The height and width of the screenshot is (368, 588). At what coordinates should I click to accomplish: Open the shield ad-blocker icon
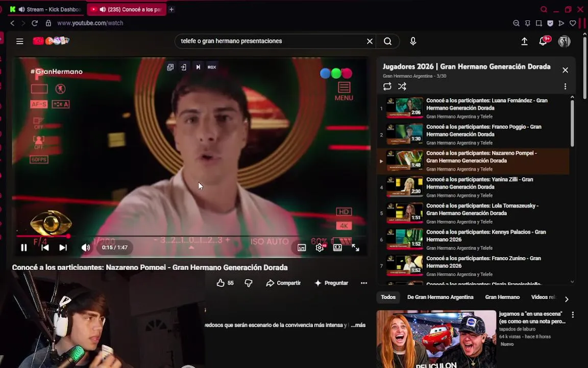click(x=550, y=24)
